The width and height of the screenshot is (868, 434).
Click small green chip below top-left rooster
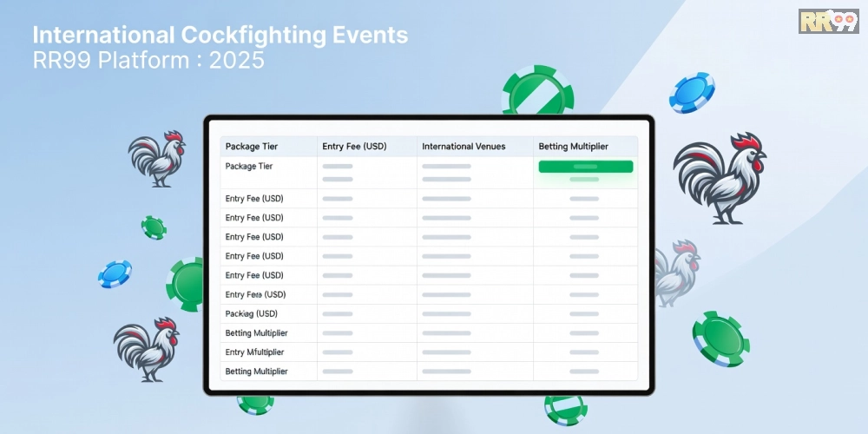[154, 227]
